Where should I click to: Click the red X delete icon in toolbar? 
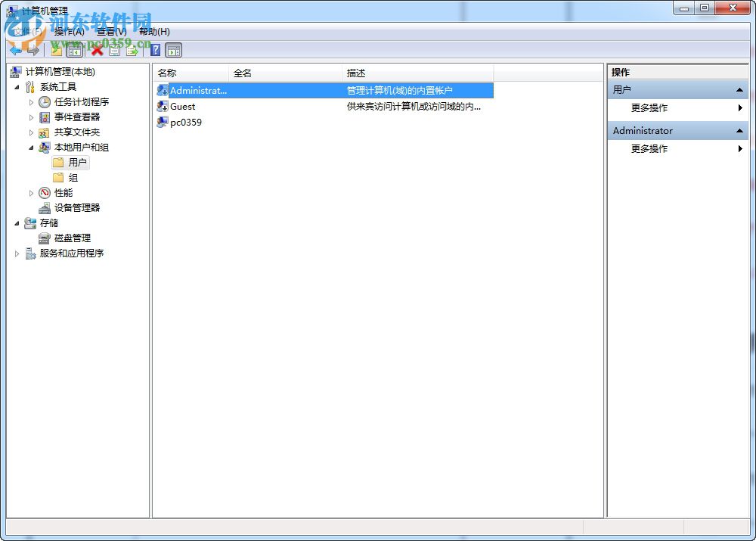click(97, 50)
